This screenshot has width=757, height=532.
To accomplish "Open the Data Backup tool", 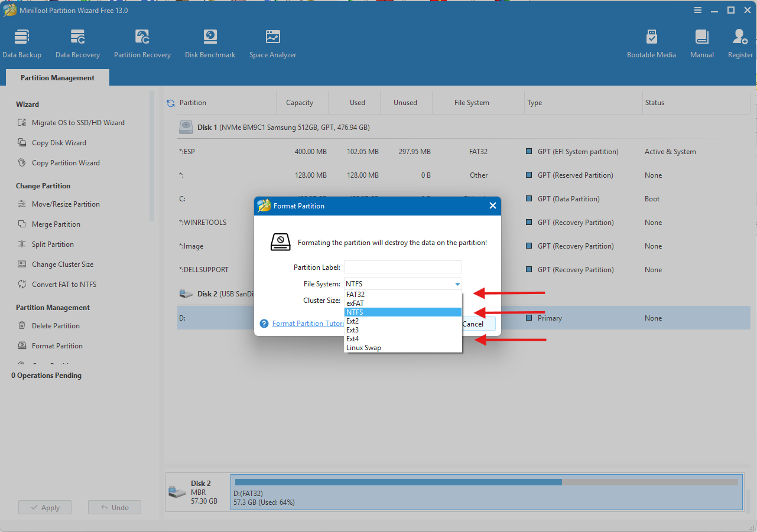I will point(22,44).
